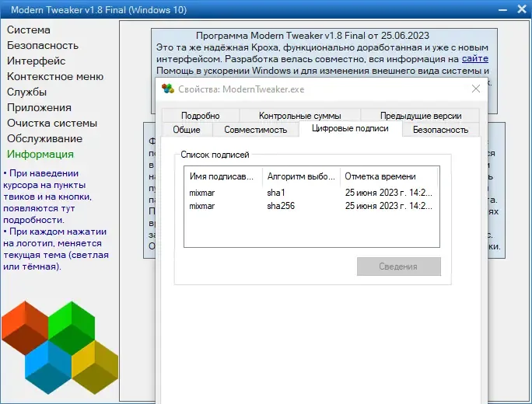Follow the сайте hyperlink
Screen dimensions: 532x404
475,59
